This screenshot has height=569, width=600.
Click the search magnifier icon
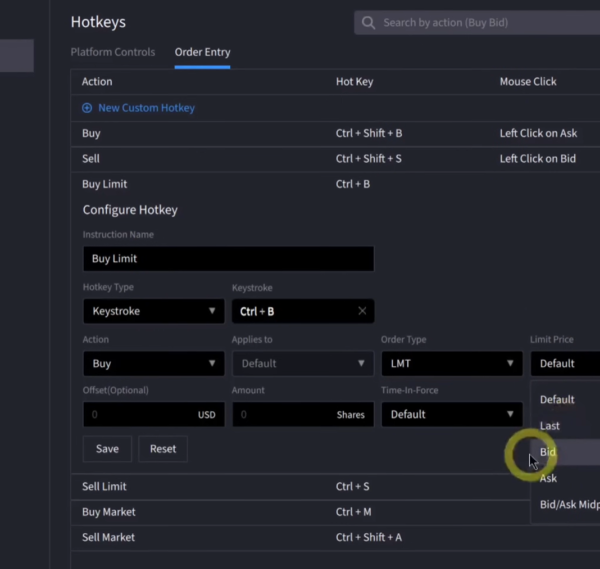369,22
